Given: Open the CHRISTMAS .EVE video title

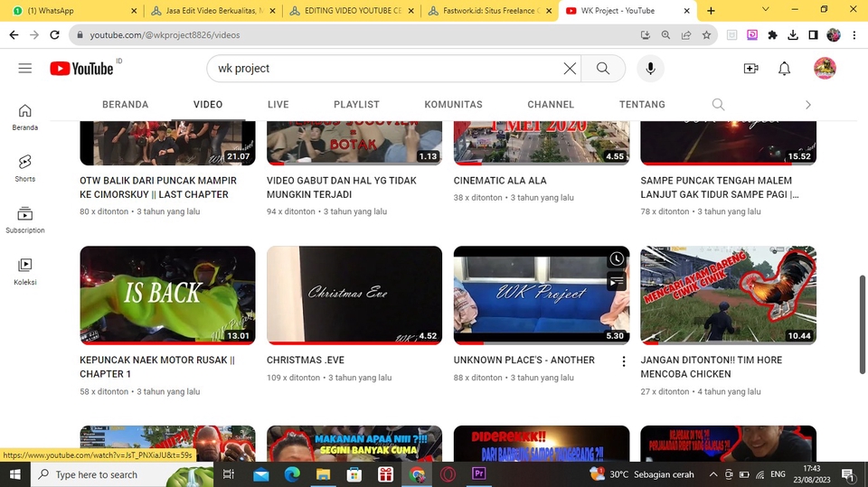Looking at the screenshot, I should click(x=306, y=360).
